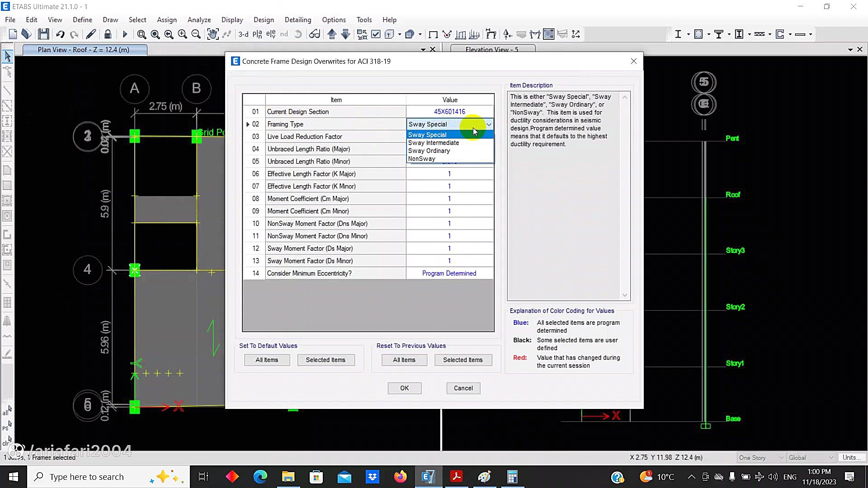Expand the Elevation View pane dropdown arrow
868x488 pixels.
click(850, 49)
